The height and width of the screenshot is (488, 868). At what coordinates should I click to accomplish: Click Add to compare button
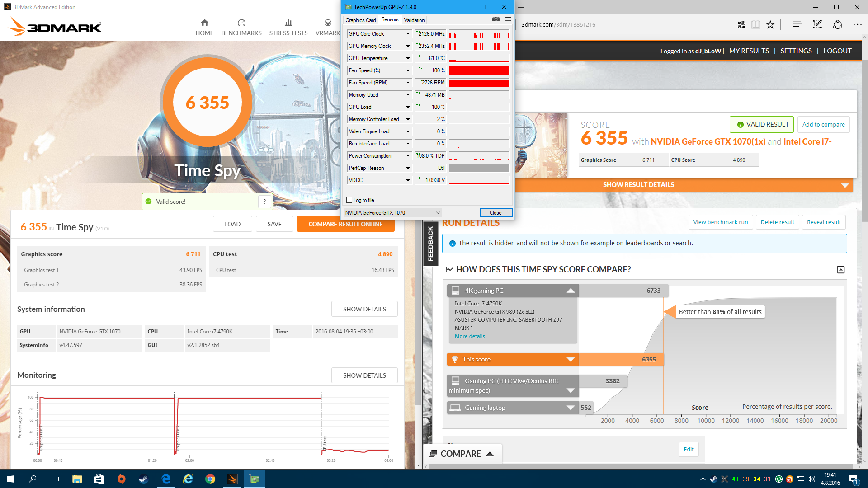[823, 125]
